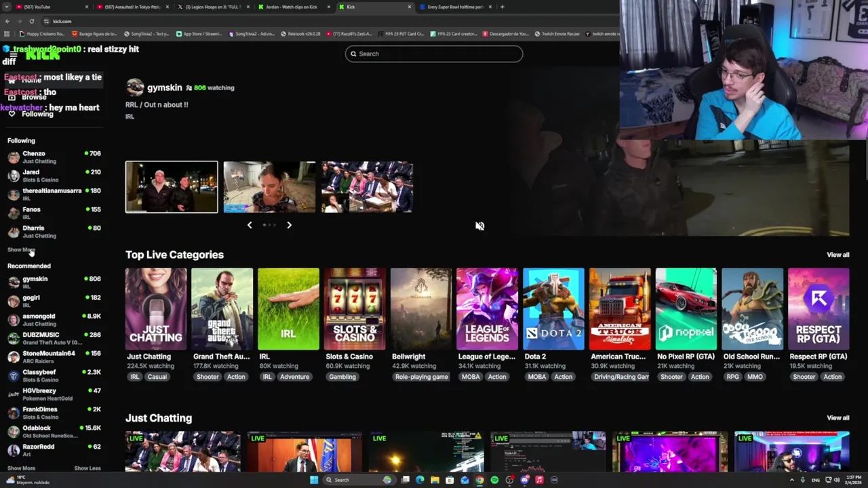Select the two men street stream thumbnail
The image size is (868, 488).
pyautogui.click(x=172, y=187)
